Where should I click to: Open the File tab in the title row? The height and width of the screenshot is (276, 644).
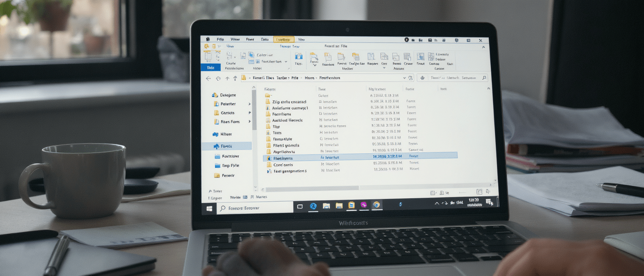(220, 39)
